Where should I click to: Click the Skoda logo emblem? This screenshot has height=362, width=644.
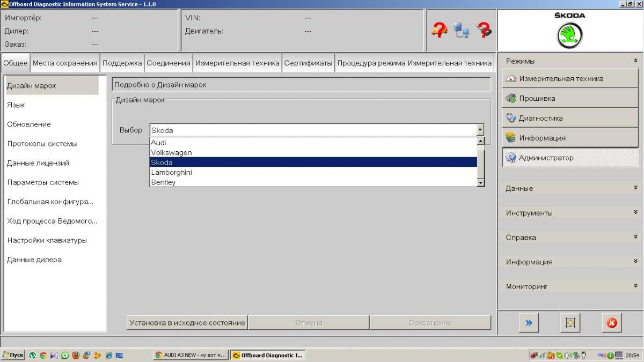pos(569,36)
